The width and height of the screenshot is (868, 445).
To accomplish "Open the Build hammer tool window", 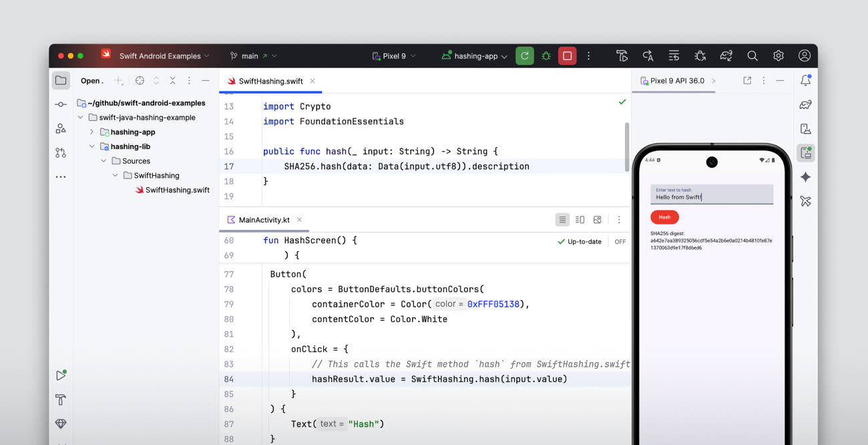I will point(61,400).
